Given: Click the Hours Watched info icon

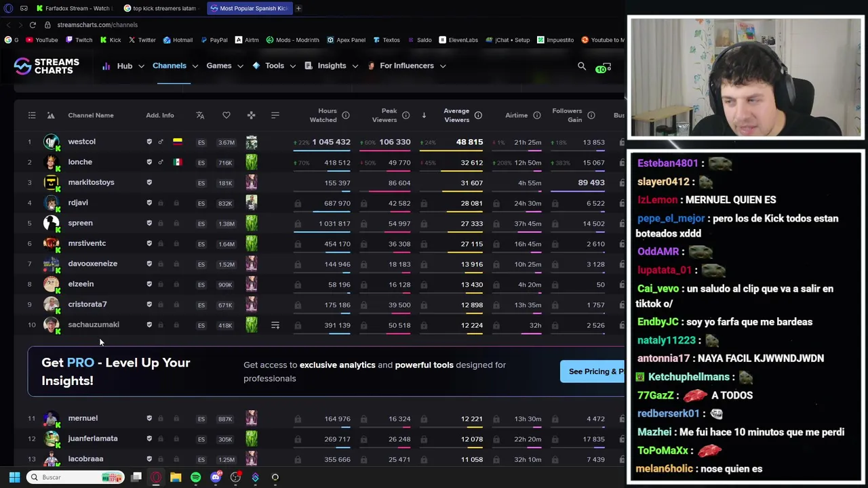Looking at the screenshot, I should click(346, 116).
